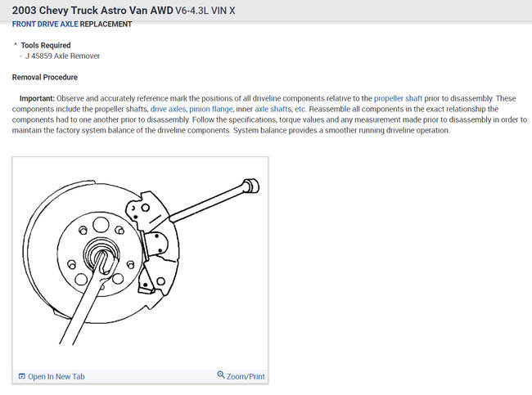
Task: Select the Removal Procedure heading
Action: coord(45,78)
